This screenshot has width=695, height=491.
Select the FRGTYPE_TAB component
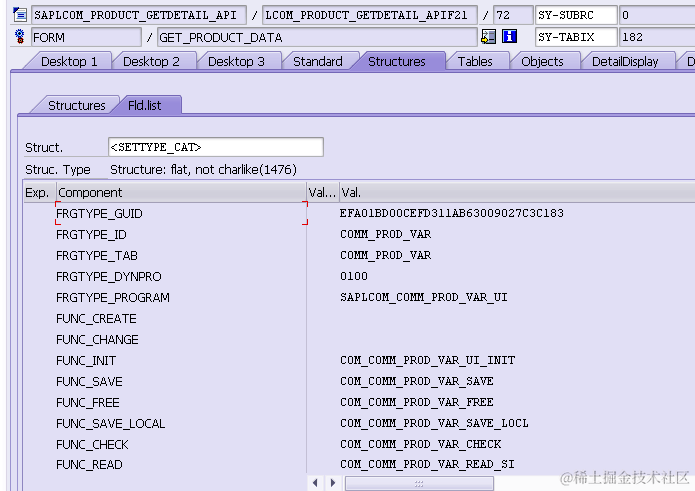point(97,256)
